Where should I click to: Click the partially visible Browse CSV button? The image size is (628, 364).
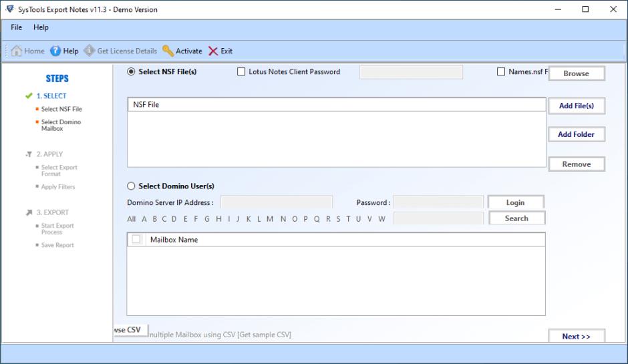point(131,330)
